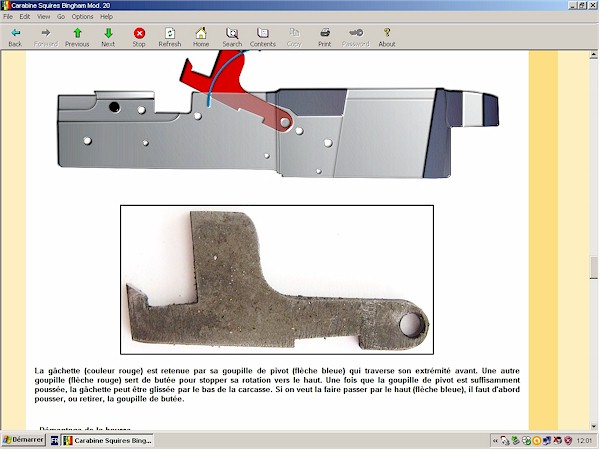Click the greyed Password key icon
This screenshot has height=450, width=600.
(355, 37)
